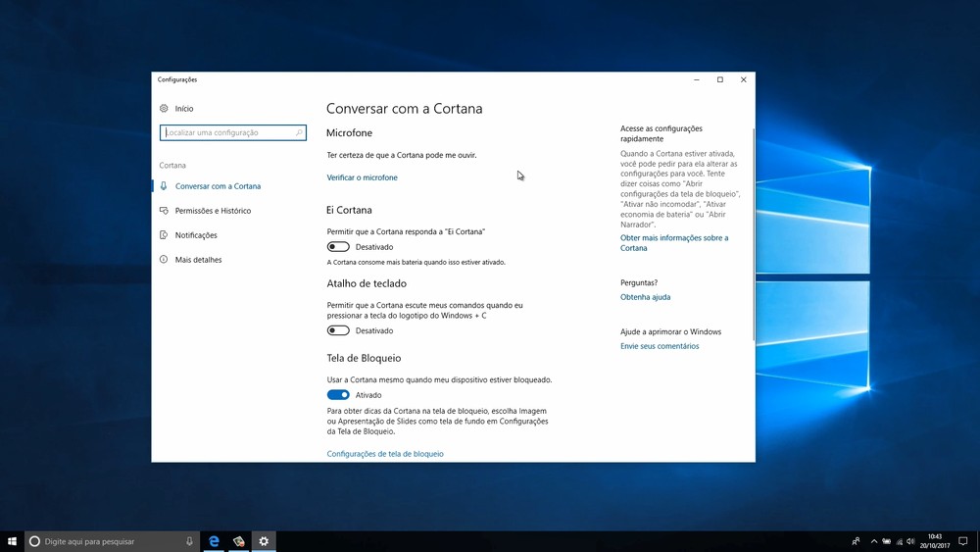Open Conversar com a Cortana section
This screenshot has width=980, height=552.
click(x=219, y=186)
